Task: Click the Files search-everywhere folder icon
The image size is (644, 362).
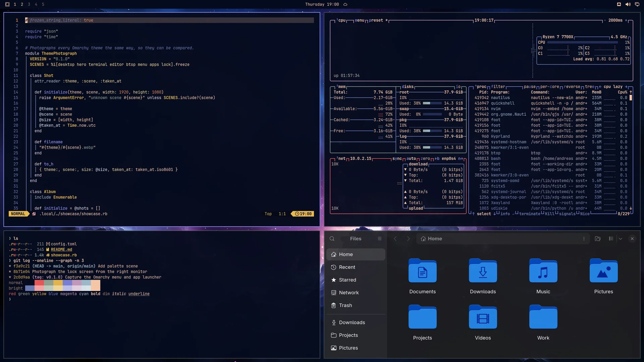Action: pyautogui.click(x=597, y=239)
